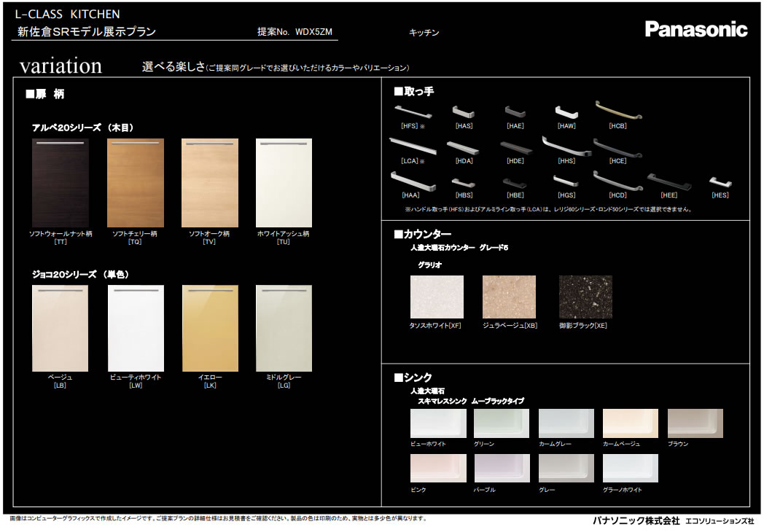This screenshot has height=532, width=764.
Task: Choose the HAS handle image
Action: click(x=464, y=112)
